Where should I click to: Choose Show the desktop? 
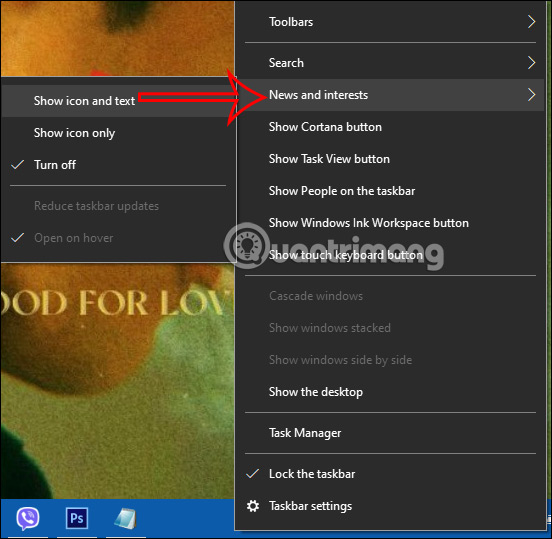pos(390,392)
